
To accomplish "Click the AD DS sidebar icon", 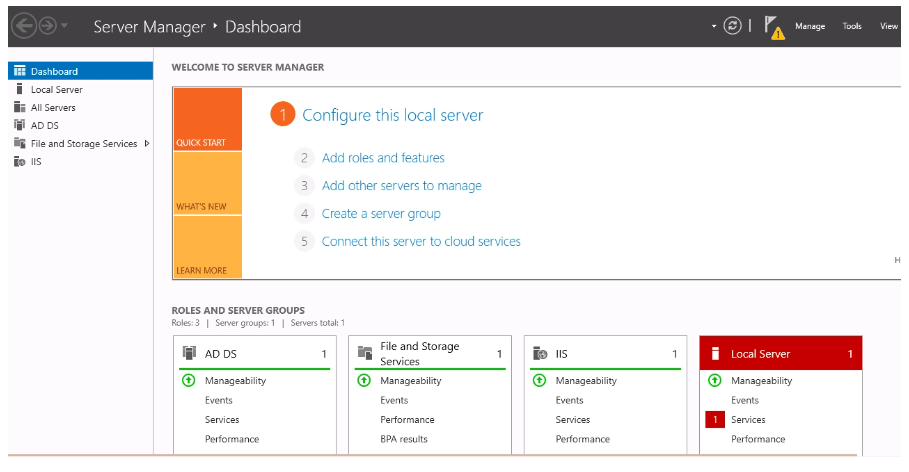I will pyautogui.click(x=20, y=125).
